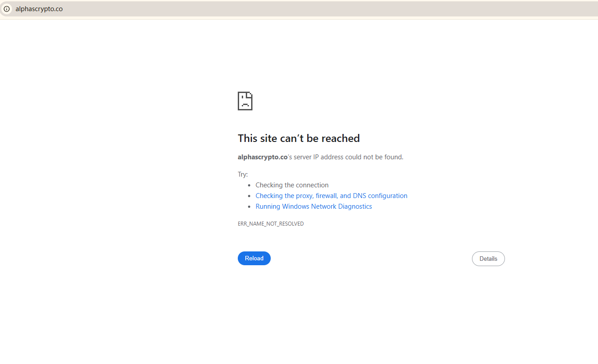
Task: Click "DNS configuration" in the blue link
Action: tap(380, 196)
